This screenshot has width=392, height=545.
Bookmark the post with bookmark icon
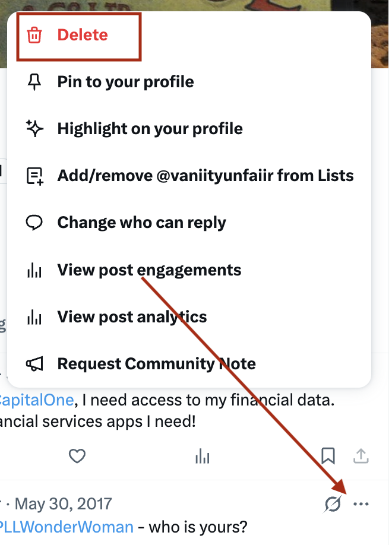click(x=328, y=456)
